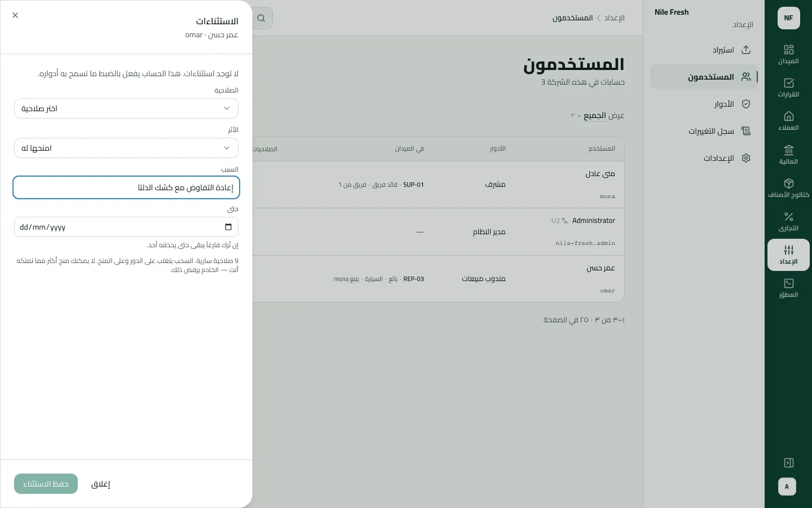
Task: Expand the الصلاحية dropdown
Action: click(126, 108)
